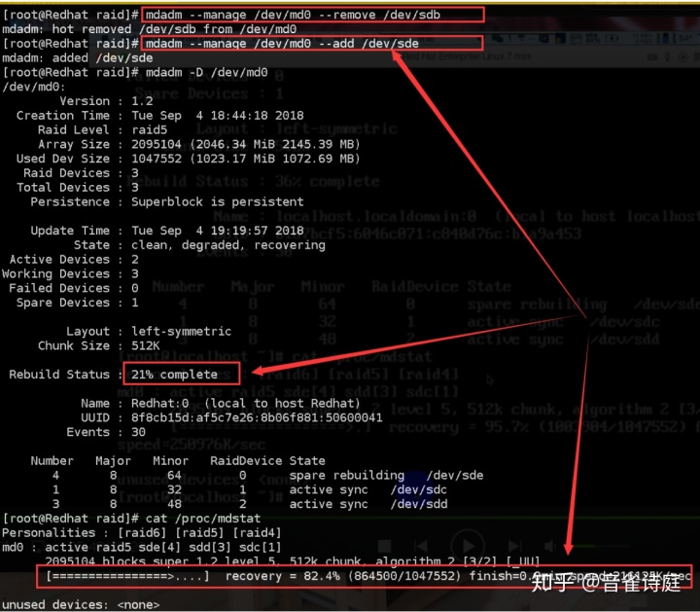This screenshot has width=700, height=612.
Task: Click the '21% complete' rebuild value
Action: tap(174, 375)
